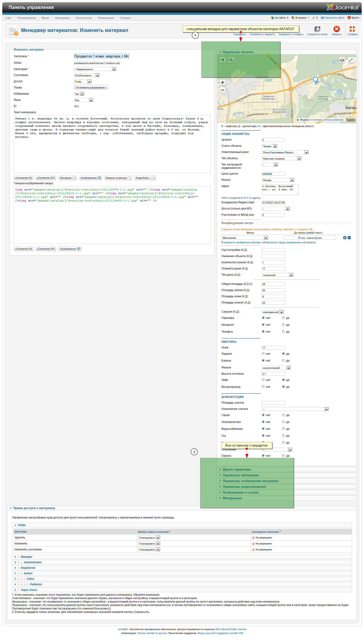Screen dimensions: 364x640
Task: Open the map layers selector icon
Action: [342, 60]
